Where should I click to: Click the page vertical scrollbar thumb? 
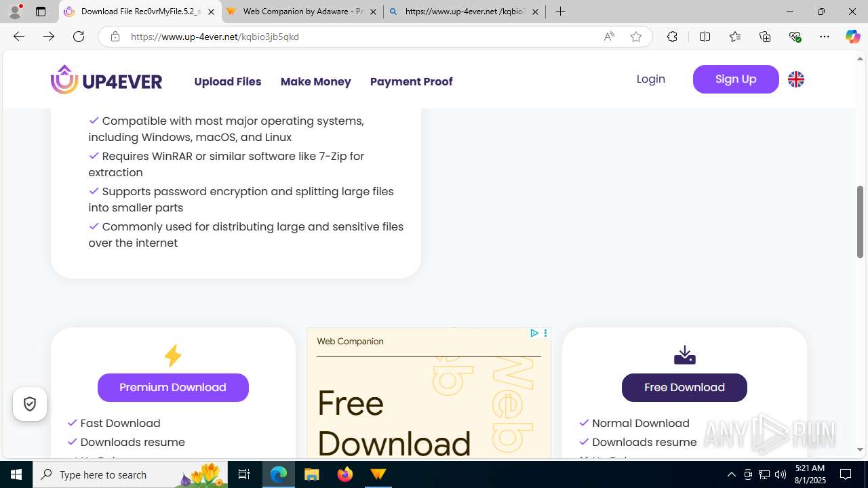(x=860, y=222)
